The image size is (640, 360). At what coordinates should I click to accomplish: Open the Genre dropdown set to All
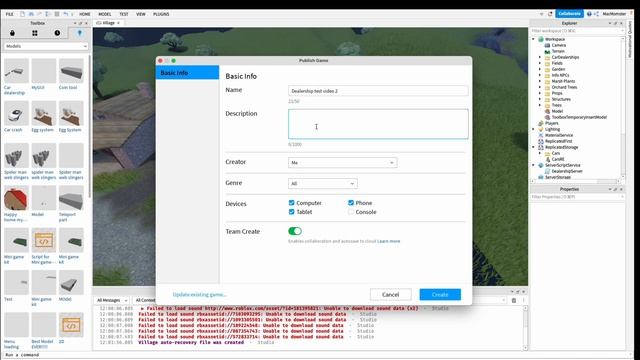[323, 184]
